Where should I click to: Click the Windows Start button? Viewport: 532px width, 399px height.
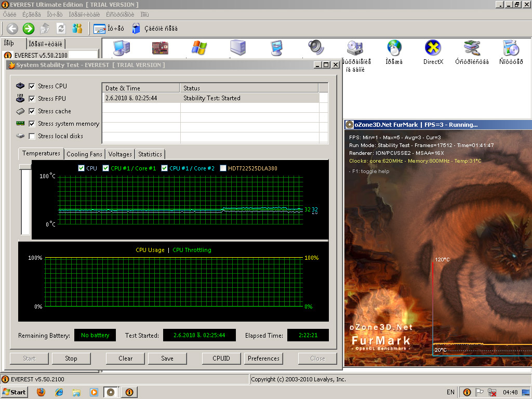point(14,393)
